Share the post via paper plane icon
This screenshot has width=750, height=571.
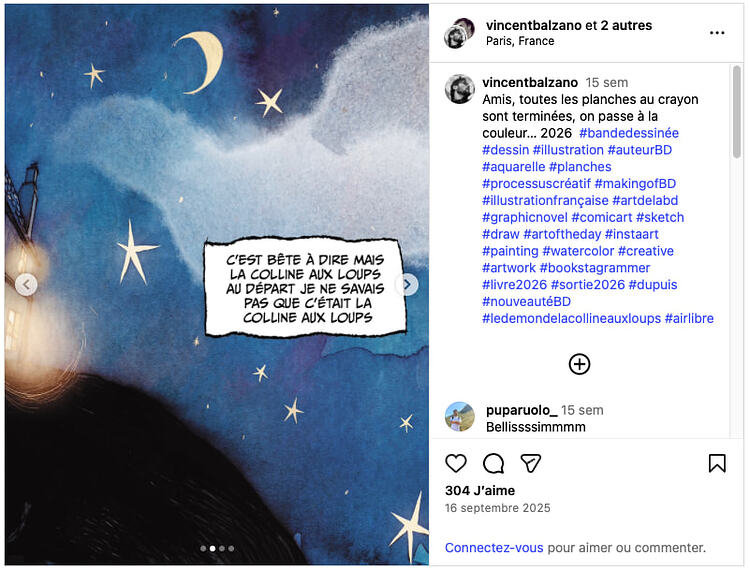(x=530, y=463)
